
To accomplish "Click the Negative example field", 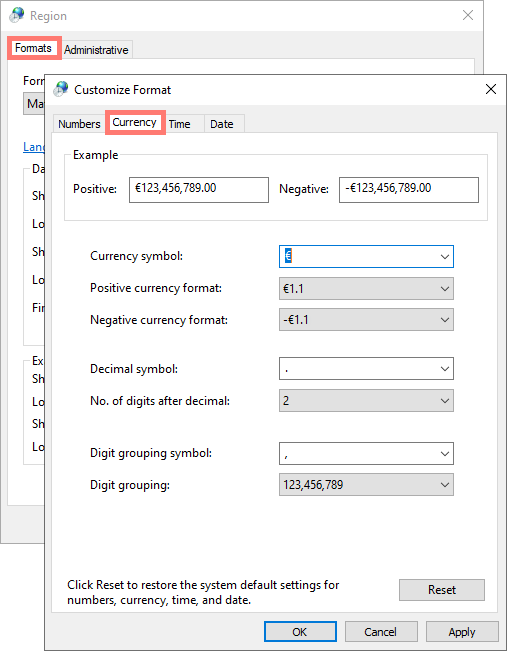I will click(409, 190).
